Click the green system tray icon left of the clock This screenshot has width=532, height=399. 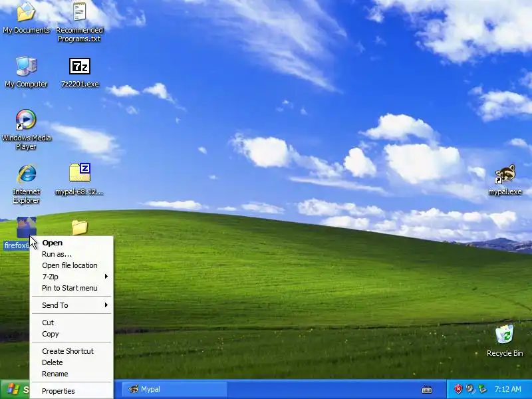(482, 389)
